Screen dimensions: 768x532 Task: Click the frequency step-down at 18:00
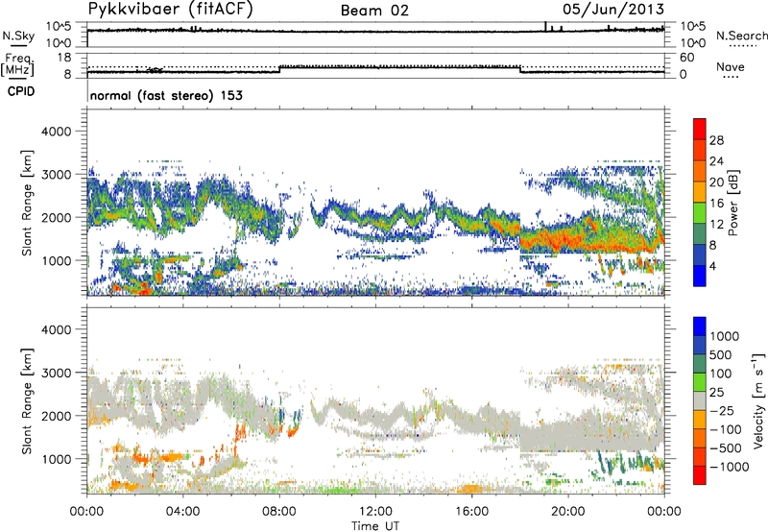click(520, 69)
